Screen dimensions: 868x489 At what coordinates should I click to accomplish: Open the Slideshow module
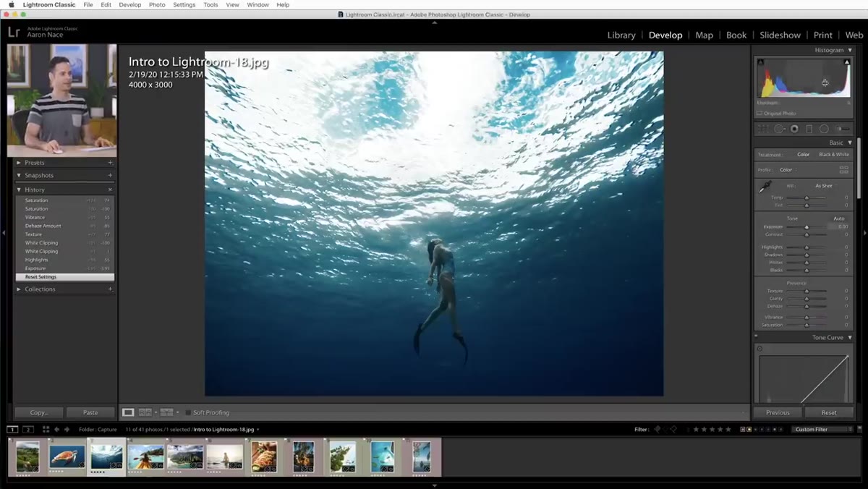[x=780, y=35]
